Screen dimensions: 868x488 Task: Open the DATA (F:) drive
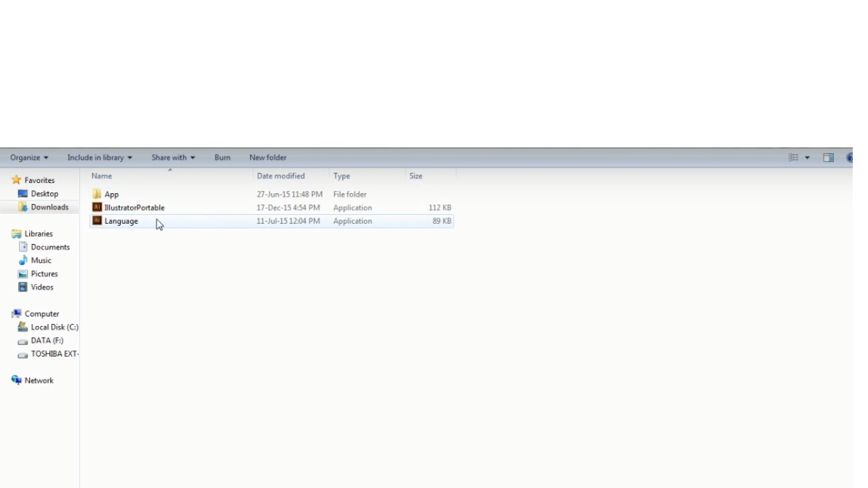[46, 341]
